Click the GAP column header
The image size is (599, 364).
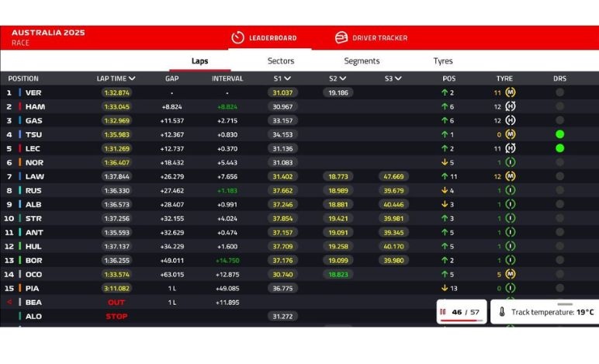click(x=172, y=78)
